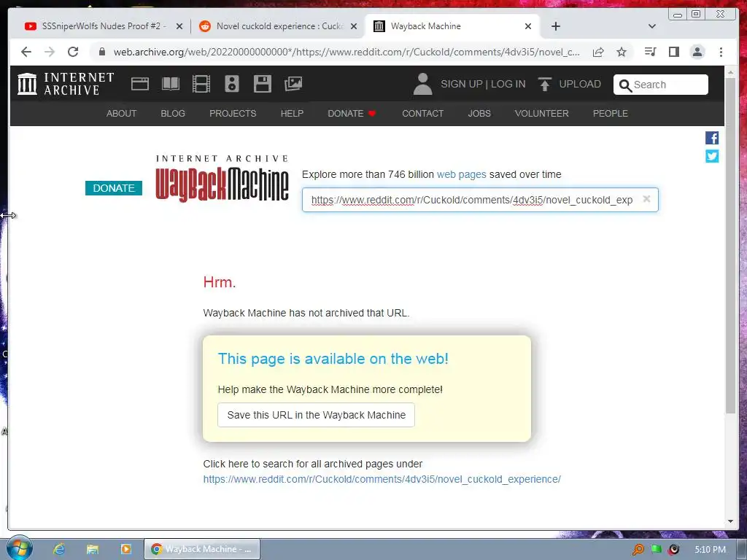This screenshot has width=747, height=560.
Task: Click the 5:10 PM system clock
Action: (x=710, y=550)
